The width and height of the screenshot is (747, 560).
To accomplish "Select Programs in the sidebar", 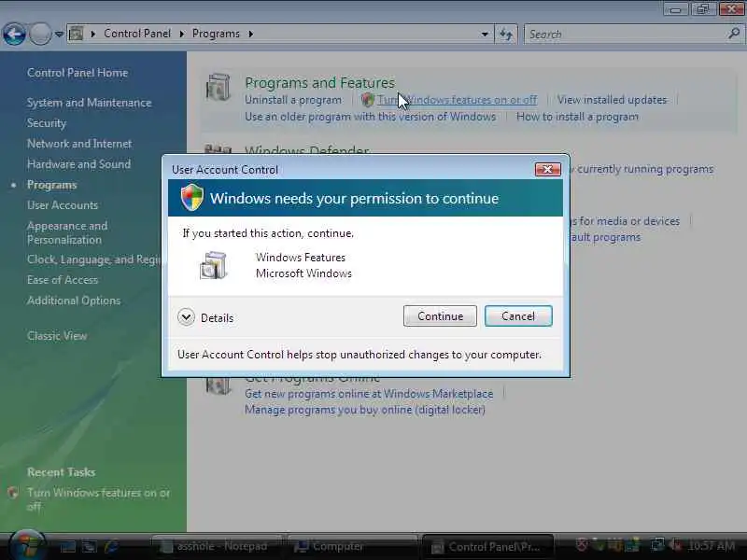I will [x=52, y=185].
